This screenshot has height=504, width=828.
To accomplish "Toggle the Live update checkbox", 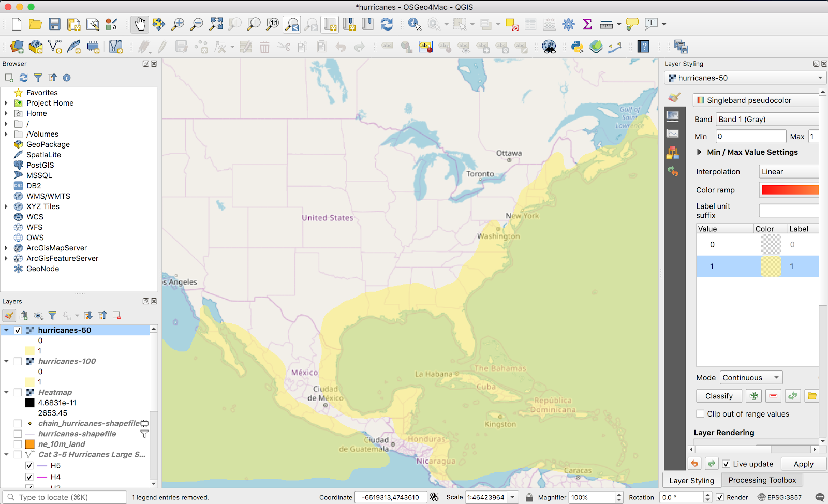I will coord(726,464).
